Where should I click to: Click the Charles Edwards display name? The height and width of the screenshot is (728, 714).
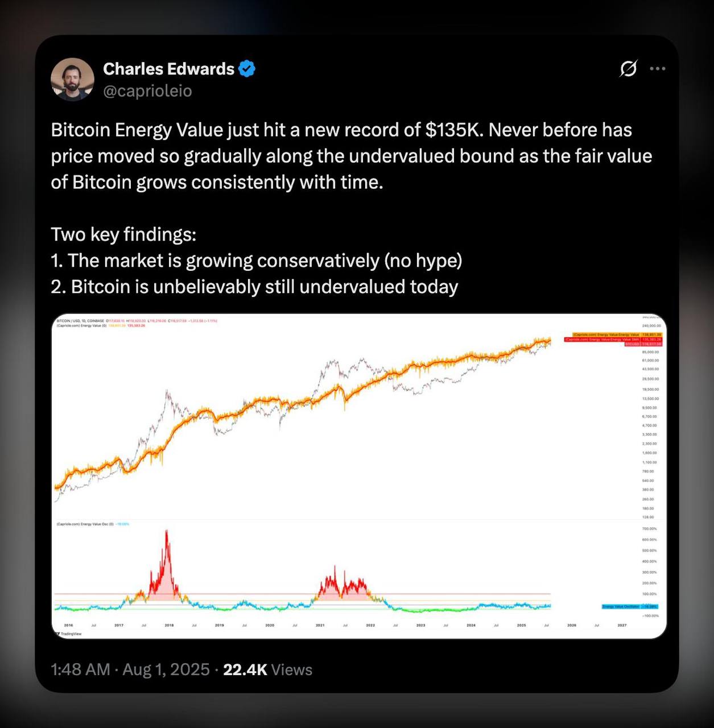click(168, 69)
